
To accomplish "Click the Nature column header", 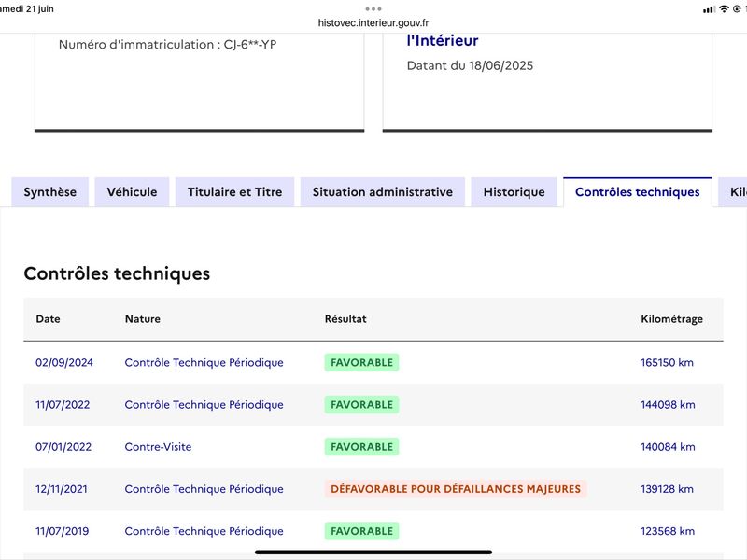I will (x=143, y=319).
